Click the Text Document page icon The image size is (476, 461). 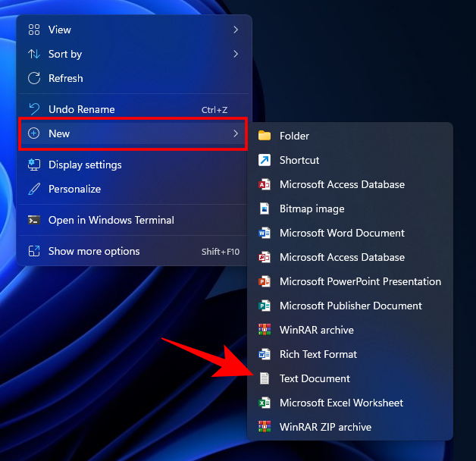(x=265, y=378)
